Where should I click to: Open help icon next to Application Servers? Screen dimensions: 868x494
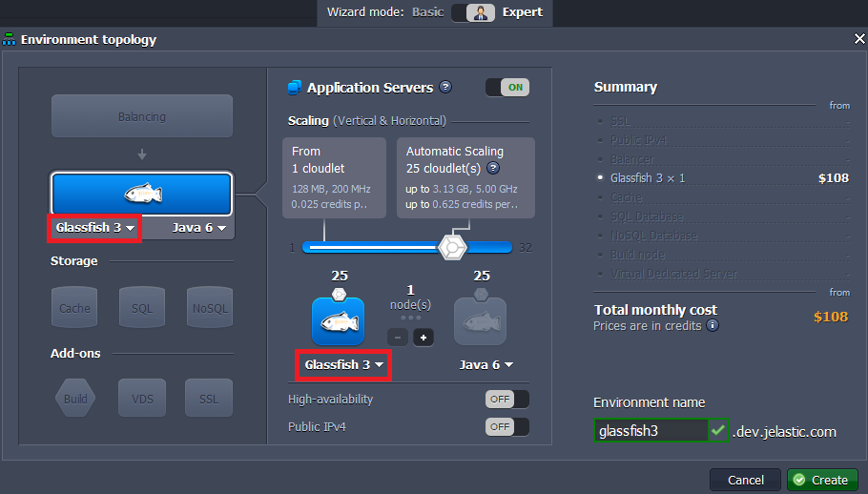(445, 87)
